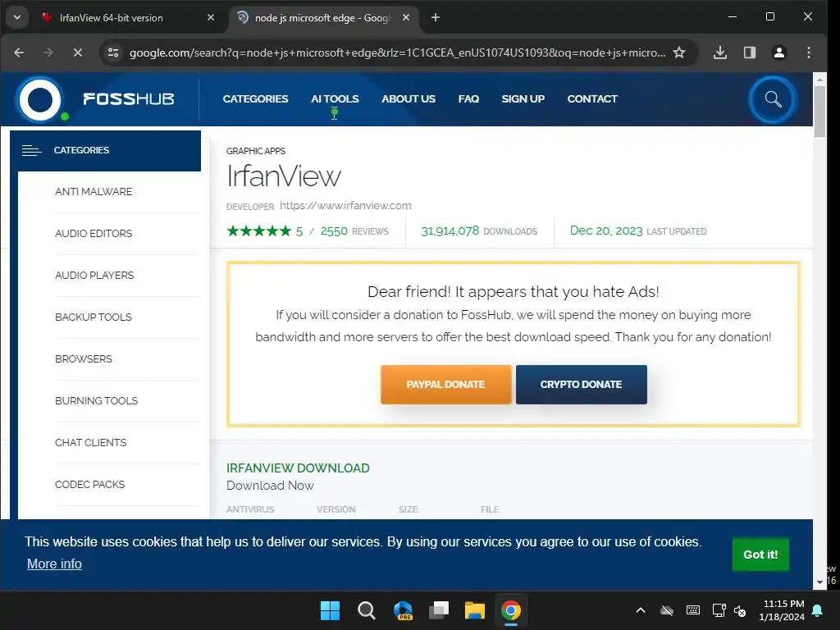Screen dimensions: 840x630
Task: Click the GRAPHIC APPS breadcrumb
Action: pos(256,151)
